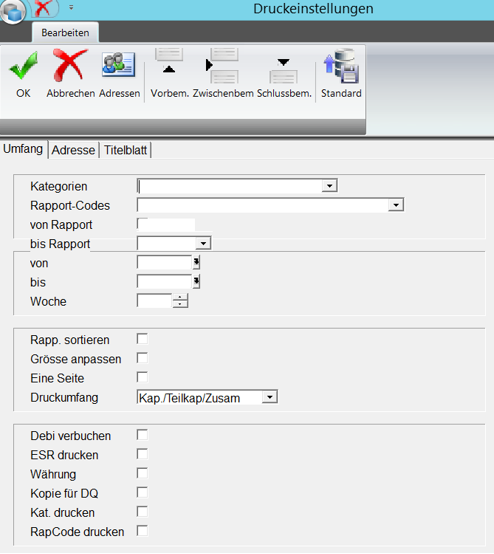Expand the Kategorien dropdown
This screenshot has width=494, height=554.
point(329,186)
